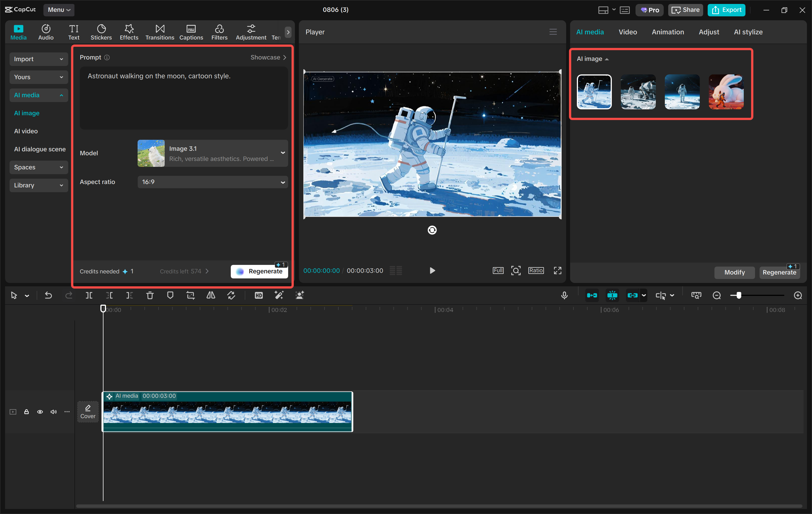Select the AI media clip on timeline

(x=227, y=411)
